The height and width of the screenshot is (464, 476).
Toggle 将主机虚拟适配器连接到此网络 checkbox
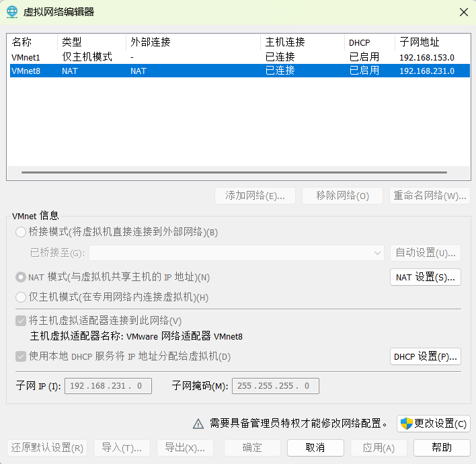click(x=21, y=321)
